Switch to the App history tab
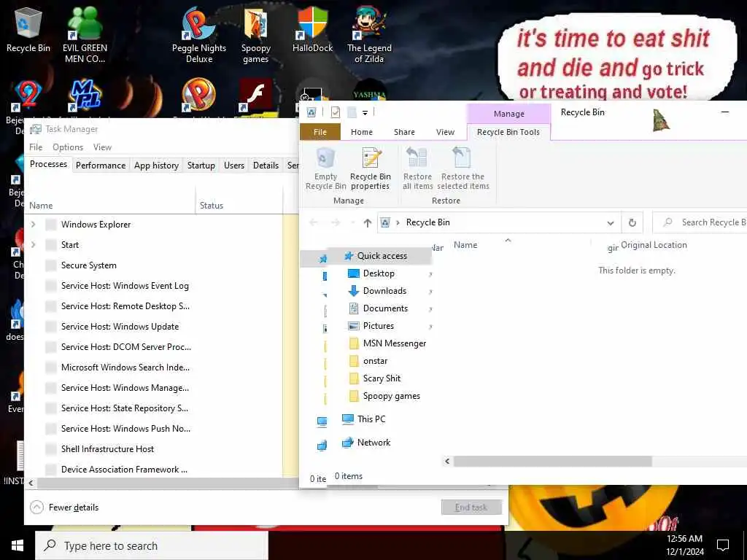This screenshot has height=560, width=747. (156, 166)
